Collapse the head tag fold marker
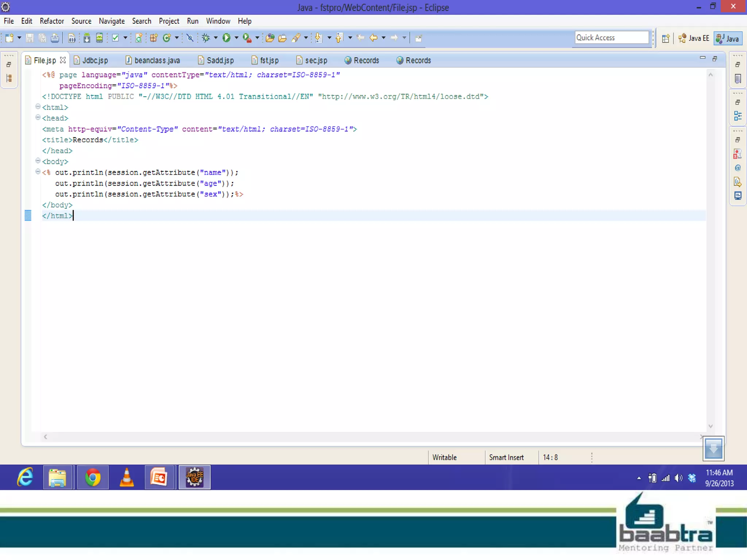Screen dimensions: 747x560 pos(38,117)
